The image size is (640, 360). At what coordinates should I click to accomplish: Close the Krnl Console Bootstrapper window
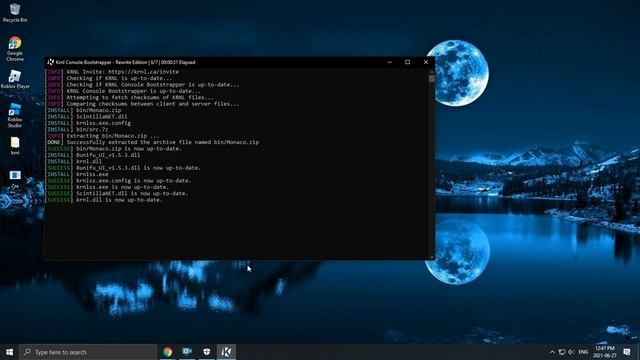point(426,62)
